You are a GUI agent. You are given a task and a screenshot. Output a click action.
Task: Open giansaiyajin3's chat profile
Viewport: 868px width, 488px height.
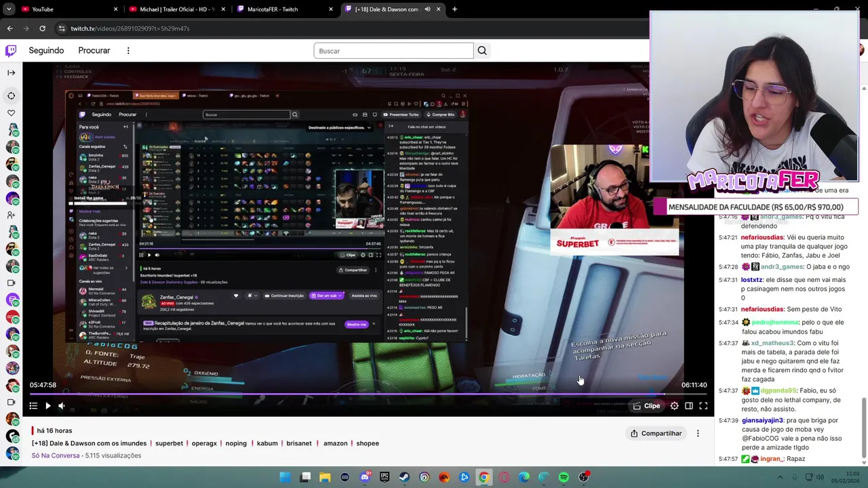(x=762, y=421)
